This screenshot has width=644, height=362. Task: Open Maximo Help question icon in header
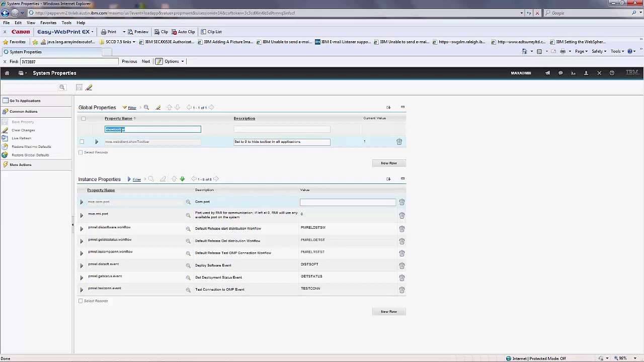point(612,73)
